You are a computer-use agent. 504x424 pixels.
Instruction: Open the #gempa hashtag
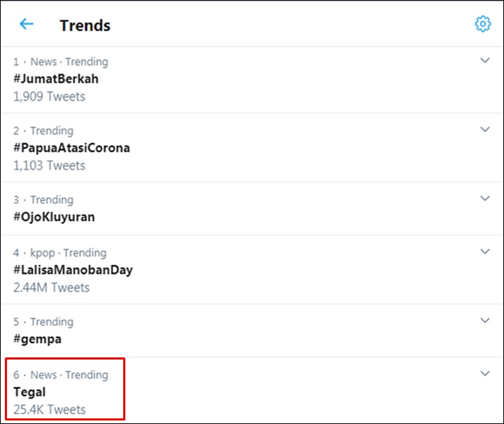(x=37, y=339)
